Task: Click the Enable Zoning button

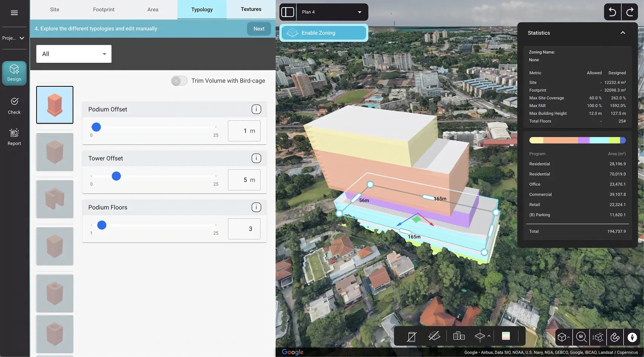Action: point(324,33)
